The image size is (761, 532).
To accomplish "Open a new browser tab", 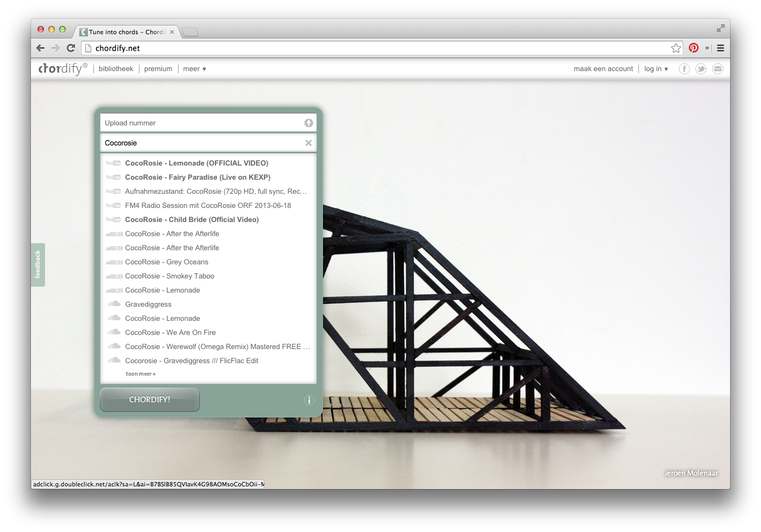I will [x=189, y=32].
